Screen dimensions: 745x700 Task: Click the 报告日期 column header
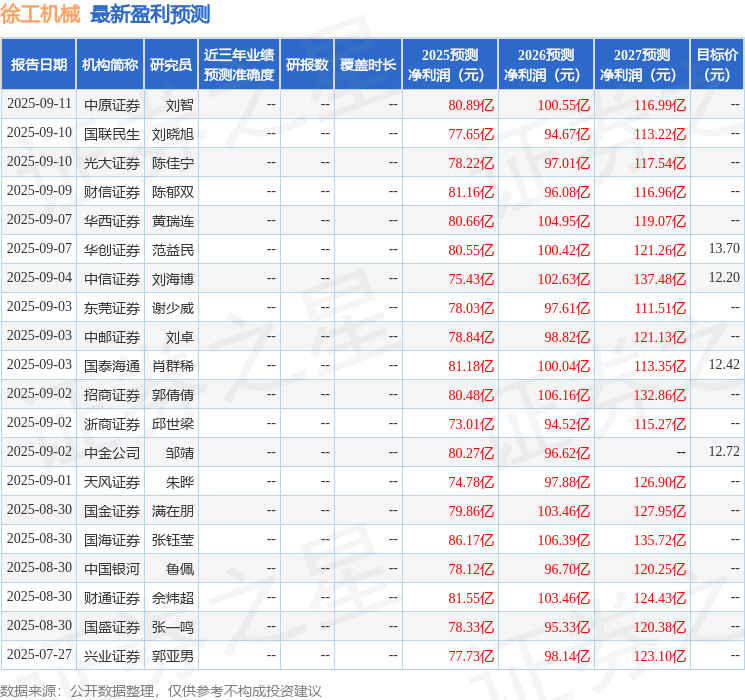[38, 65]
